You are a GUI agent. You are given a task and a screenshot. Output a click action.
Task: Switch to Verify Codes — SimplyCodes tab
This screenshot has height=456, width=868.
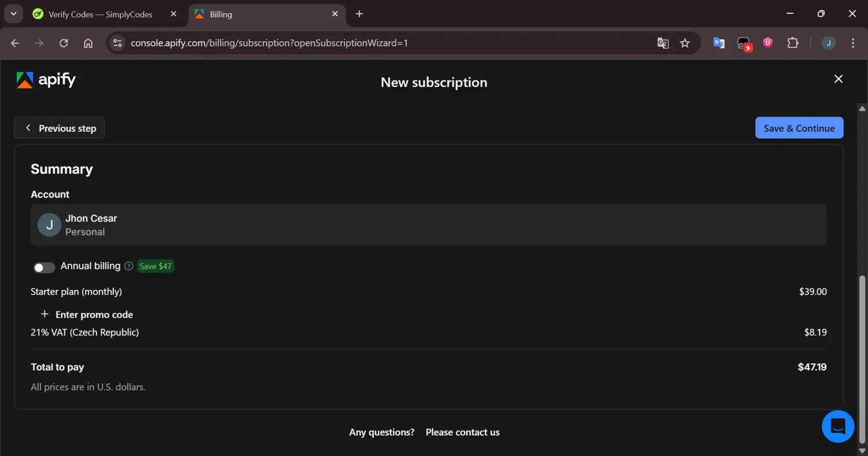(100, 14)
